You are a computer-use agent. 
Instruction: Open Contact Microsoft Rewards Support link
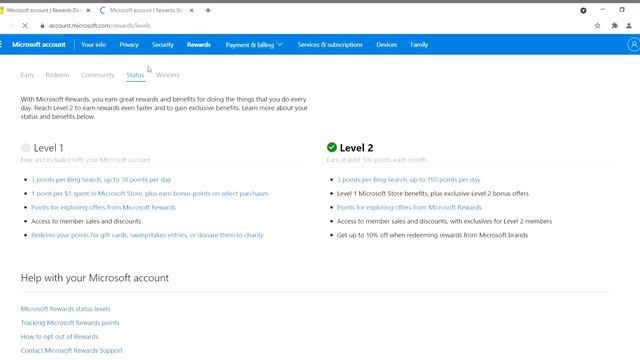pos(71,351)
